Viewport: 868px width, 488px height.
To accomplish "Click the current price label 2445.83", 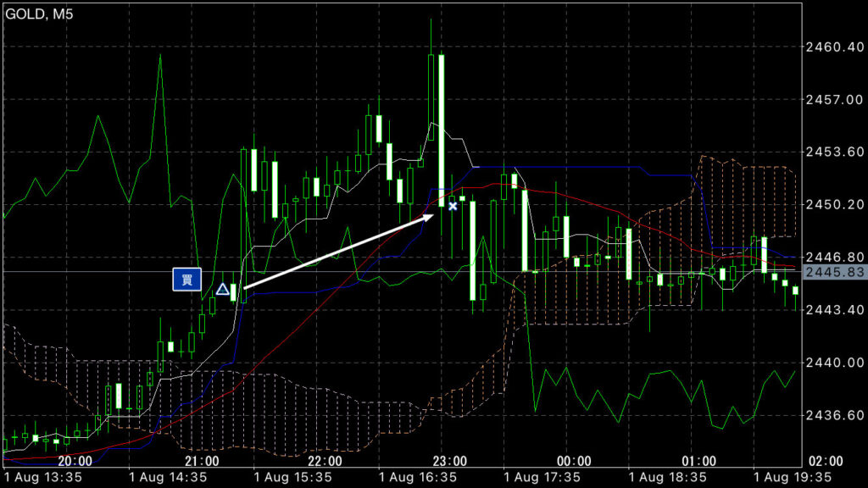I will coord(835,272).
